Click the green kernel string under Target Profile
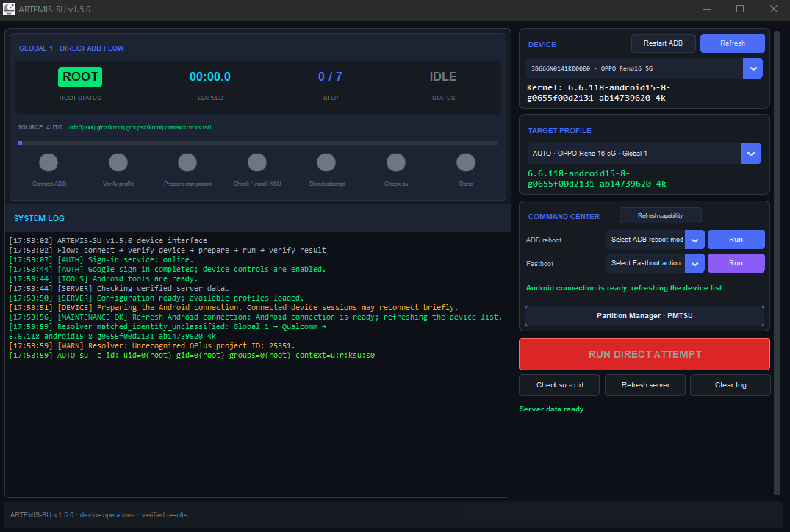790x532 pixels. pyautogui.click(x=597, y=179)
